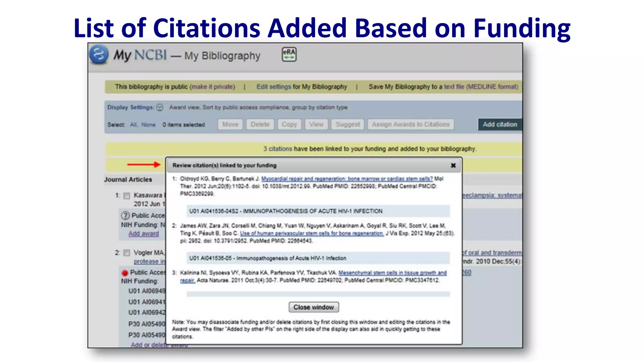Open Myocardial repair and regeneration article link
The width and height of the screenshot is (644, 362).
pos(347,179)
